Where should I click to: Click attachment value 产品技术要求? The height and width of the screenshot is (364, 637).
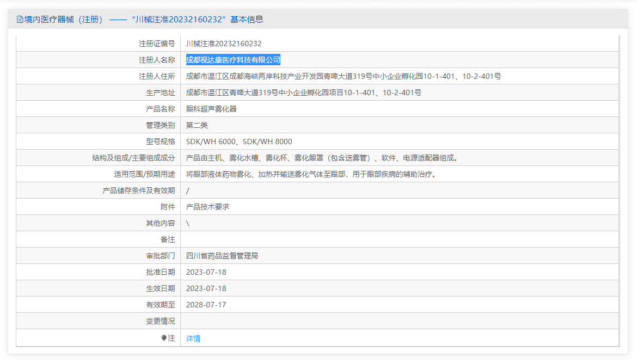point(207,207)
